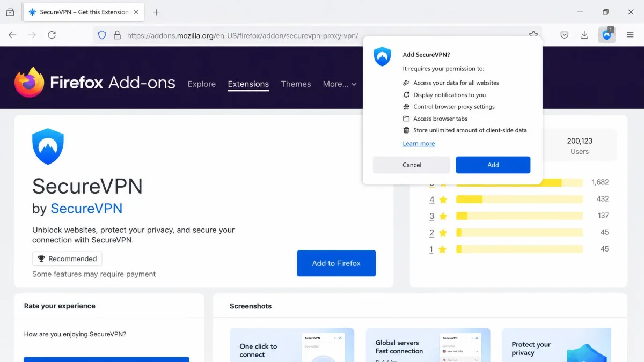The width and height of the screenshot is (644, 362).
Task: Click the Some features may require payment note
Action: click(x=94, y=274)
